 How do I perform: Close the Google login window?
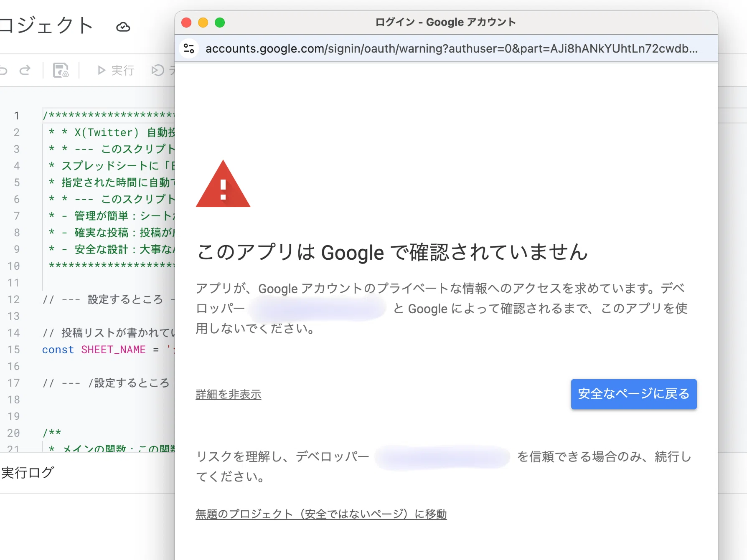coord(186,23)
